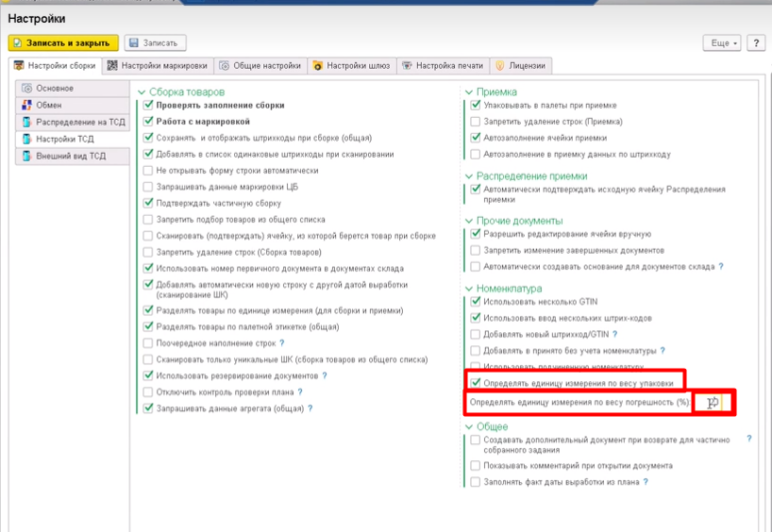Viewport: 772px width, 532px height.
Task: Uncheck Использовать несколько GTIN
Action: [x=475, y=301]
